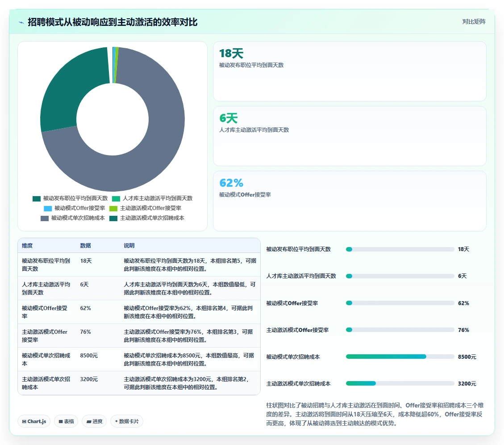Click table cell 6天
This screenshot has height=445, width=504.
[84, 285]
